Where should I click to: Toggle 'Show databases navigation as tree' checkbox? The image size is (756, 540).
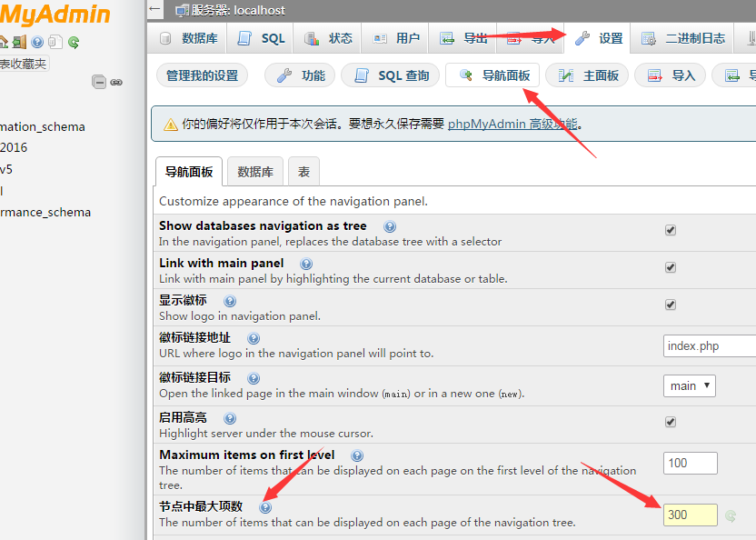(671, 230)
